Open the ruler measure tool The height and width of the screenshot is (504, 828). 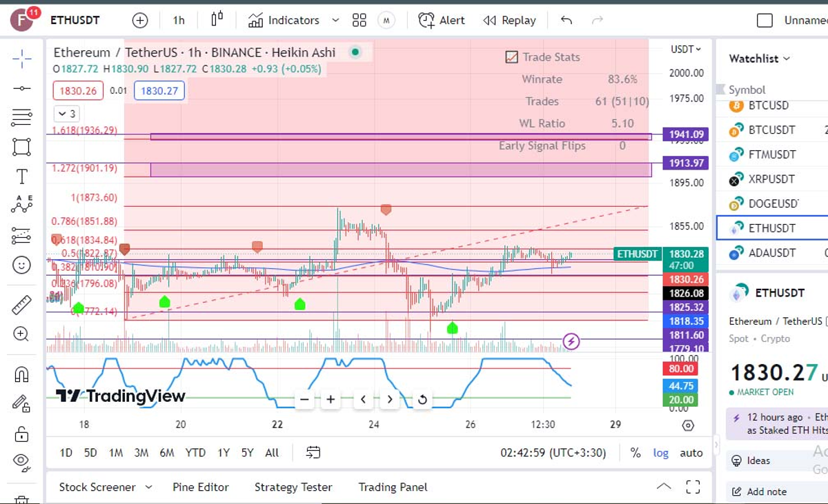click(x=21, y=304)
